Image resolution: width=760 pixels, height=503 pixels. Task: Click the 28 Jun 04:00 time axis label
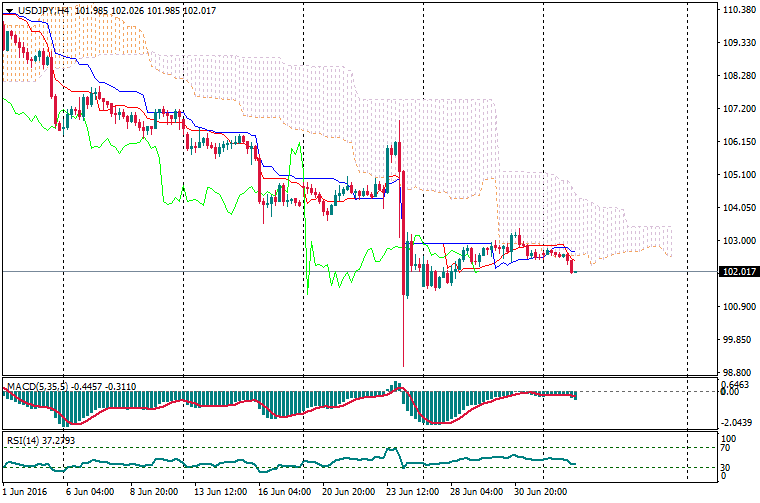tap(476, 492)
